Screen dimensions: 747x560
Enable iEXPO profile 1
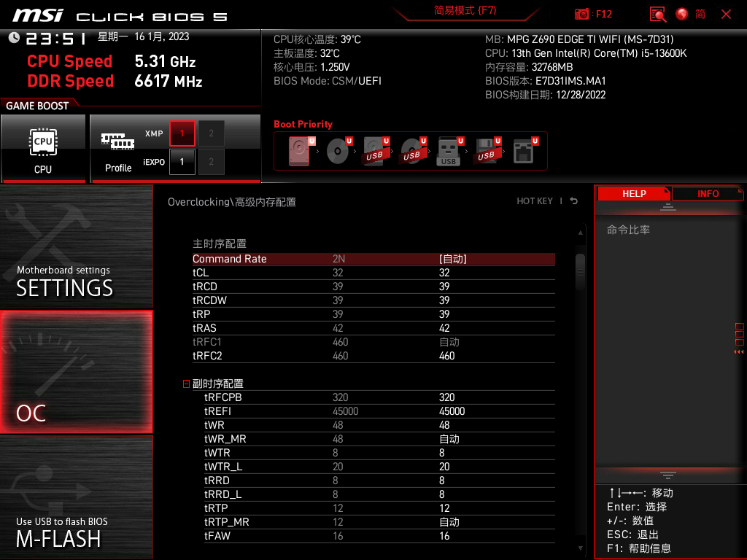tap(182, 162)
